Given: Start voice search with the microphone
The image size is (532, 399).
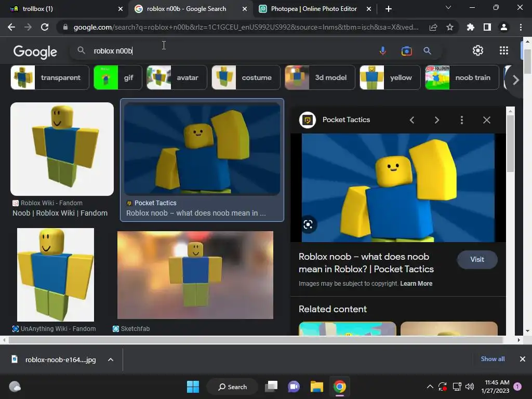Looking at the screenshot, I should point(383,51).
